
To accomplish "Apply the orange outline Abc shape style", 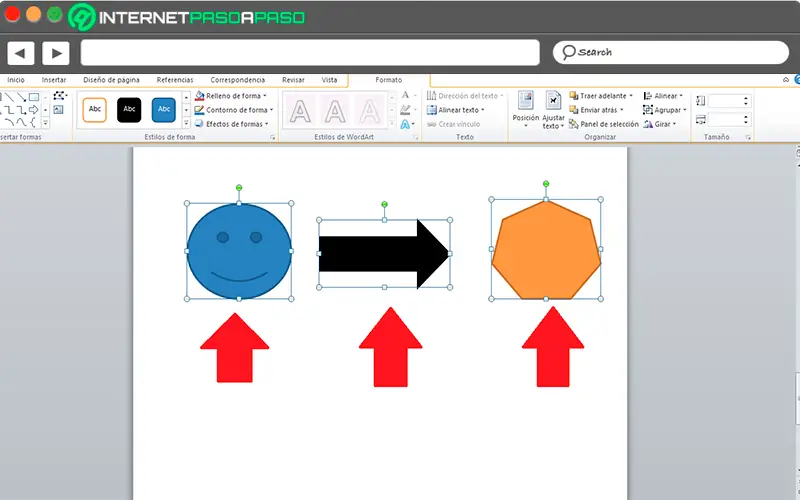I will click(94, 110).
